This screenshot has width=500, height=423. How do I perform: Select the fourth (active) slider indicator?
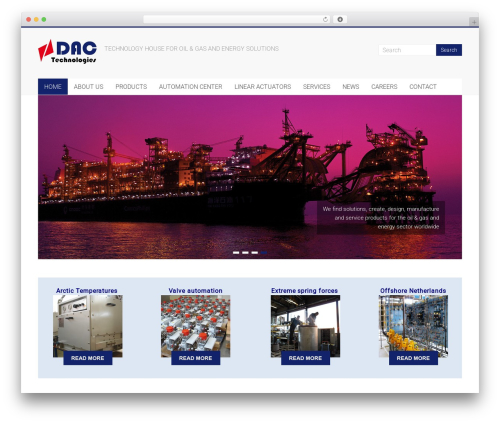pos(264,253)
